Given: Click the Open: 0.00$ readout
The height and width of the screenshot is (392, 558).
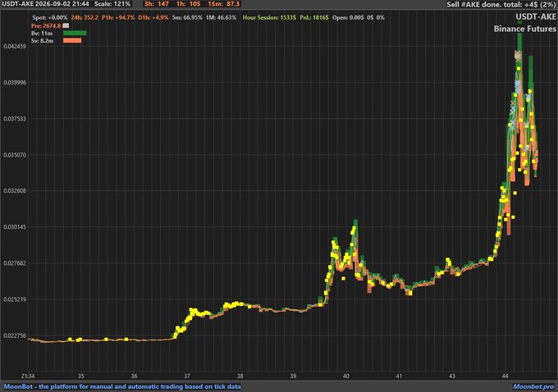Looking at the screenshot, I should tap(348, 17).
